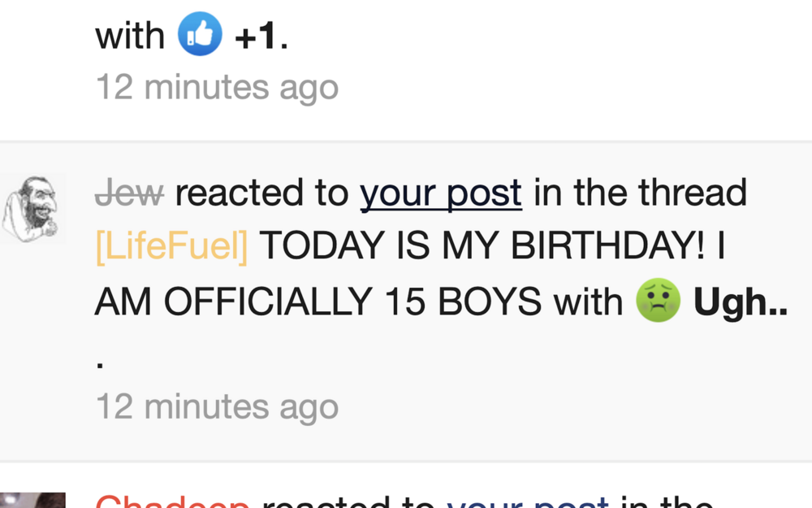Open "your post" link in the bottom notification
The height and width of the screenshot is (508, 812).
click(528, 501)
